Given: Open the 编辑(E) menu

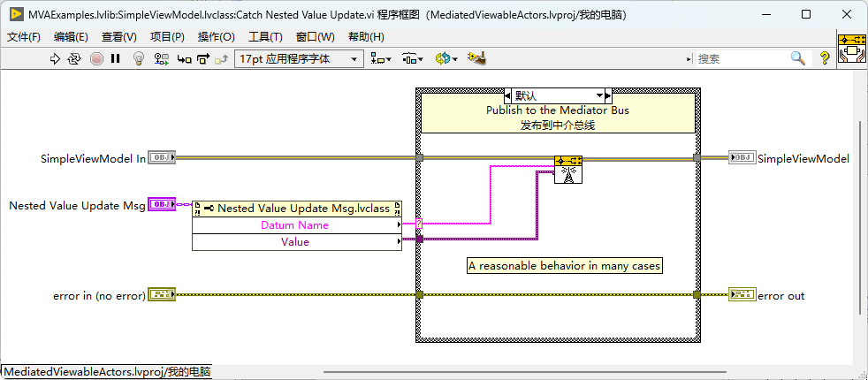Looking at the screenshot, I should [71, 37].
